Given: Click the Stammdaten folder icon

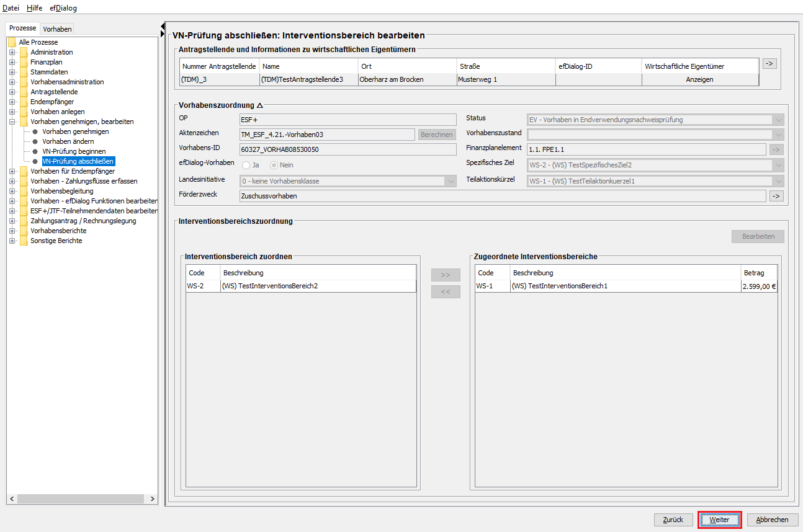Looking at the screenshot, I should coord(24,72).
